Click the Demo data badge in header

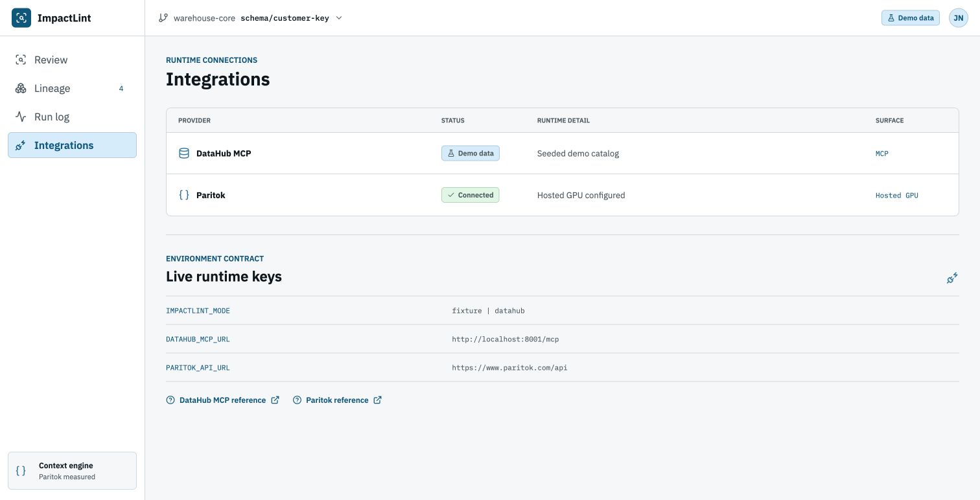pyautogui.click(x=910, y=18)
